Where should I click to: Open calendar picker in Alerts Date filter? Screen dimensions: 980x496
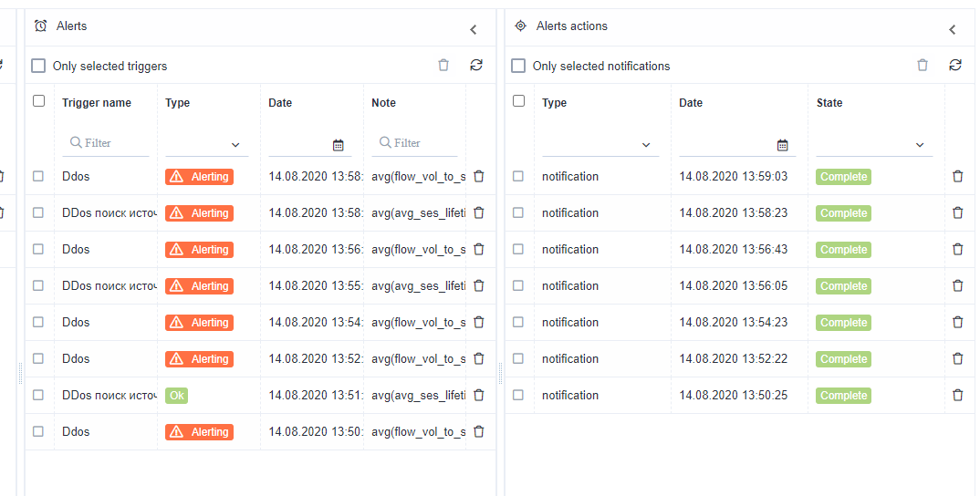tap(339, 144)
